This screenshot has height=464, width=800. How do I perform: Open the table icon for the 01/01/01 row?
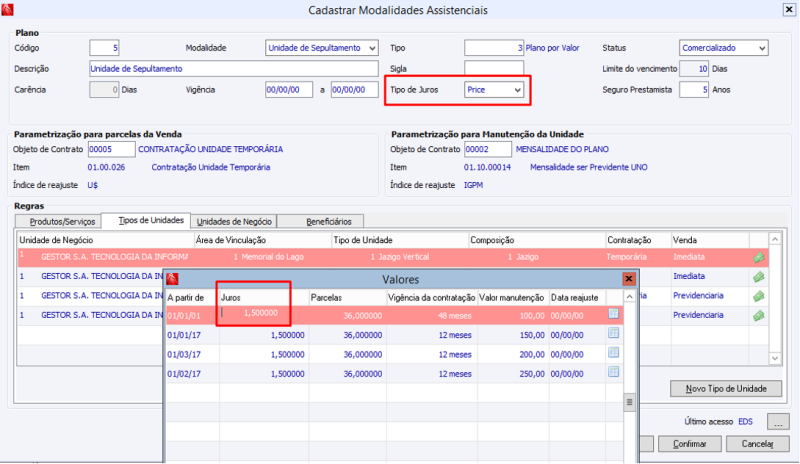614,314
